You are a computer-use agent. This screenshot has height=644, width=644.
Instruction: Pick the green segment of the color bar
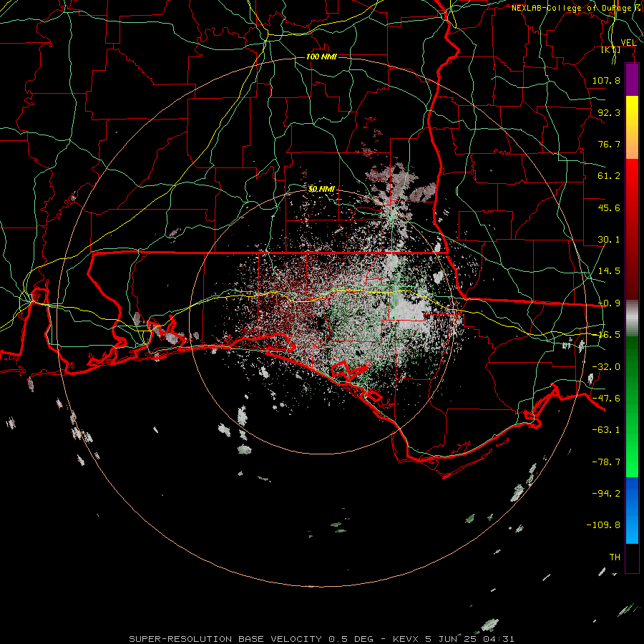(x=632, y=406)
